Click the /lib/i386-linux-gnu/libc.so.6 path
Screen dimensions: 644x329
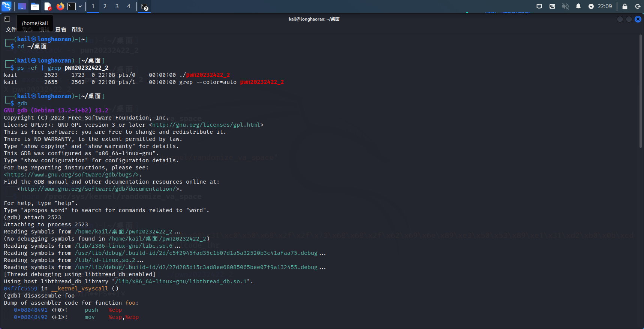point(124,246)
